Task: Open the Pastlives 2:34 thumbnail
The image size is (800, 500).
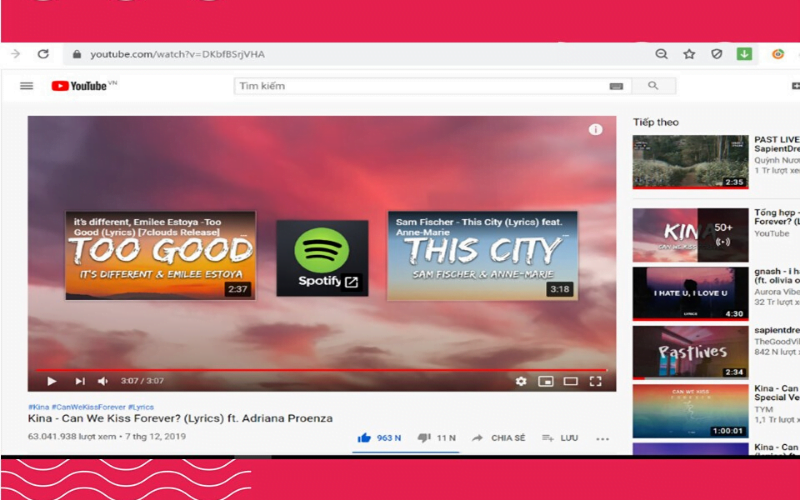Action: (690, 353)
